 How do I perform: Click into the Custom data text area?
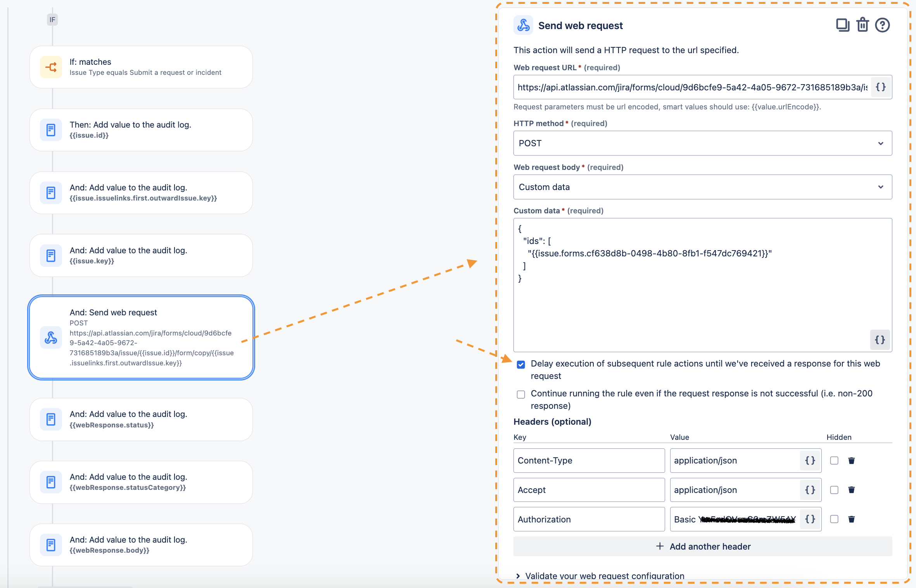click(703, 285)
